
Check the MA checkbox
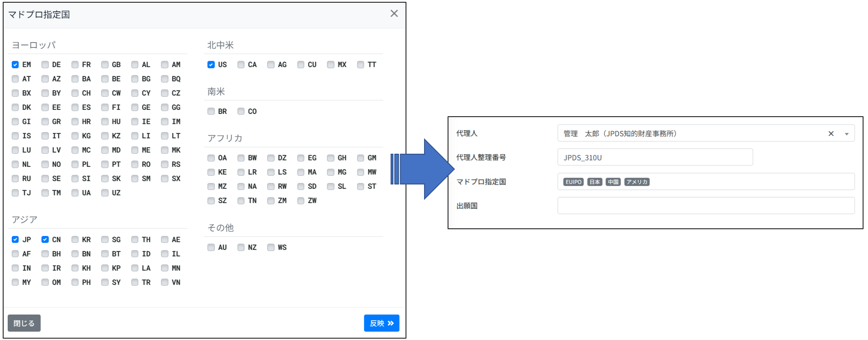[301, 172]
